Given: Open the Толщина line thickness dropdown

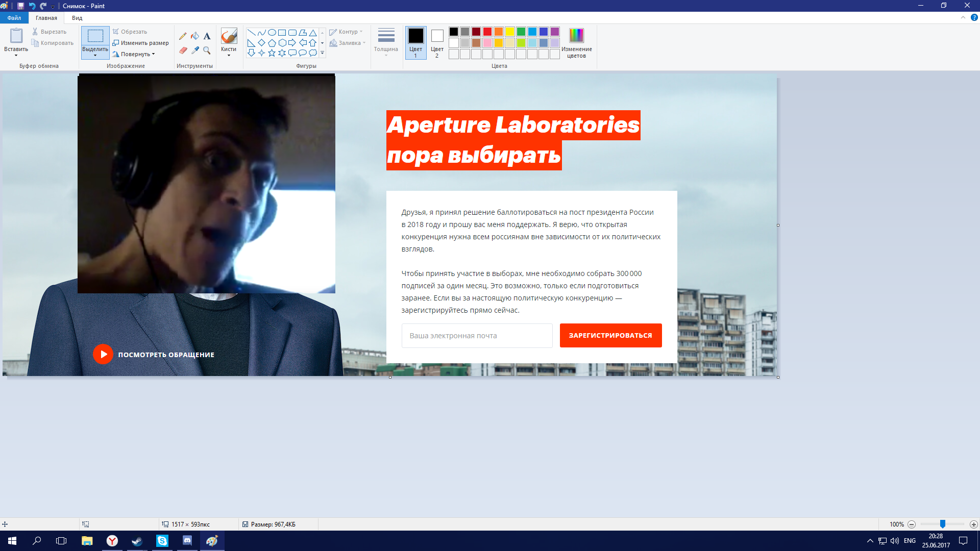Looking at the screenshot, I should click(x=386, y=42).
